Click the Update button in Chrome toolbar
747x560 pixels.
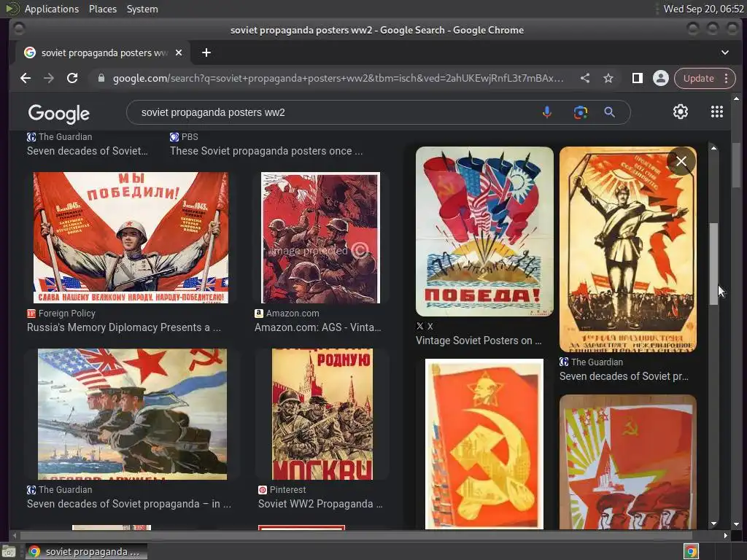pos(698,78)
